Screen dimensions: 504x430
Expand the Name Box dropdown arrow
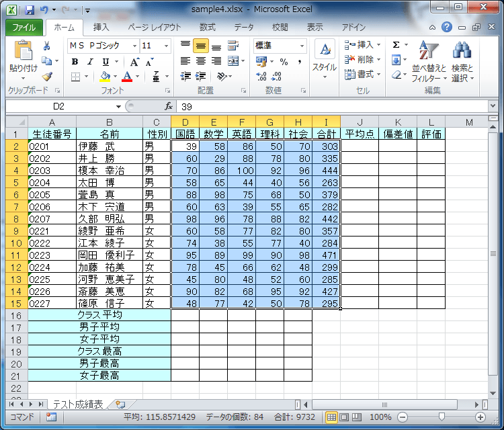118,106
